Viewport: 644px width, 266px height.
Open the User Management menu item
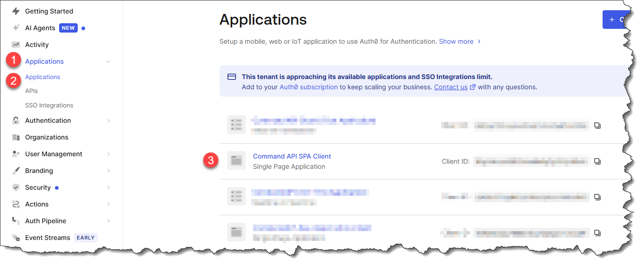(x=54, y=154)
